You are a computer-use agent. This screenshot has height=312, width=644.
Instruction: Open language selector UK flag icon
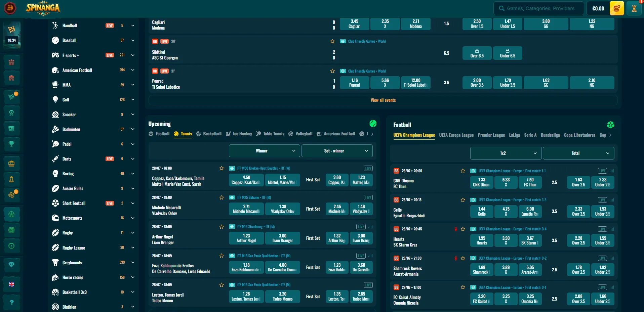point(11,284)
